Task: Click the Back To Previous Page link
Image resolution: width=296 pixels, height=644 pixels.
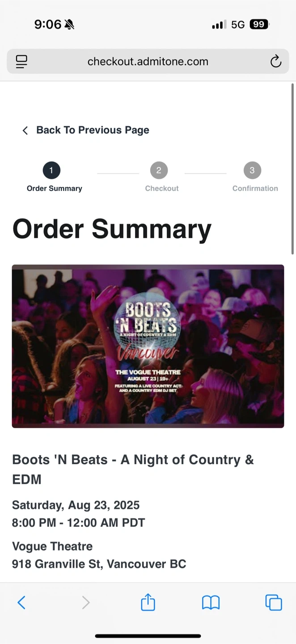Action: [93, 130]
